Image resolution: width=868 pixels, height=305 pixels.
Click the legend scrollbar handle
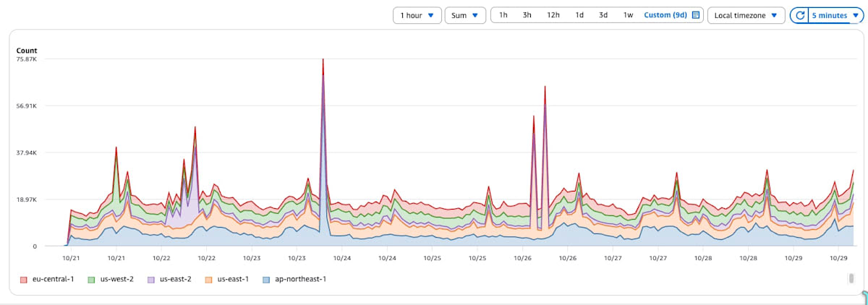[x=851, y=278]
